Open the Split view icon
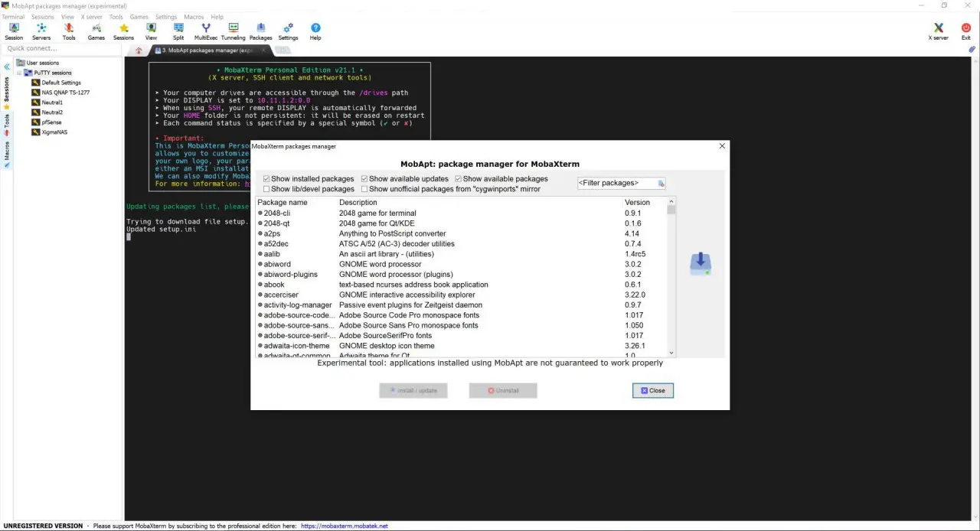This screenshot has width=980, height=531. coord(178,31)
